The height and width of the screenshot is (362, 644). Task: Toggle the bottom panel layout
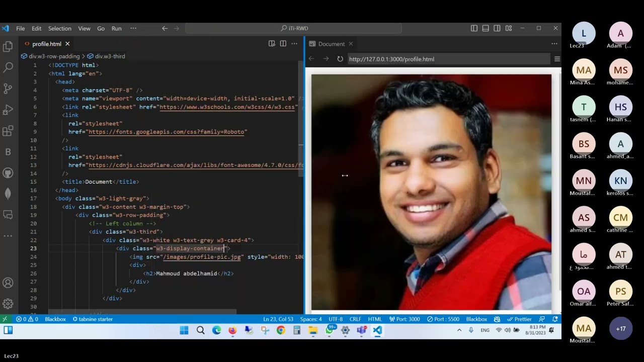[486, 28]
